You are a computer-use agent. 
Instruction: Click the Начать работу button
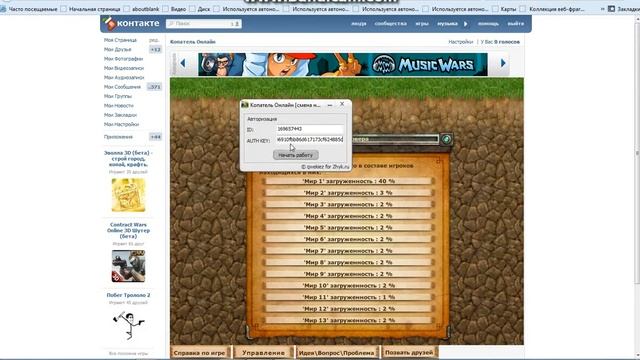tap(296, 155)
